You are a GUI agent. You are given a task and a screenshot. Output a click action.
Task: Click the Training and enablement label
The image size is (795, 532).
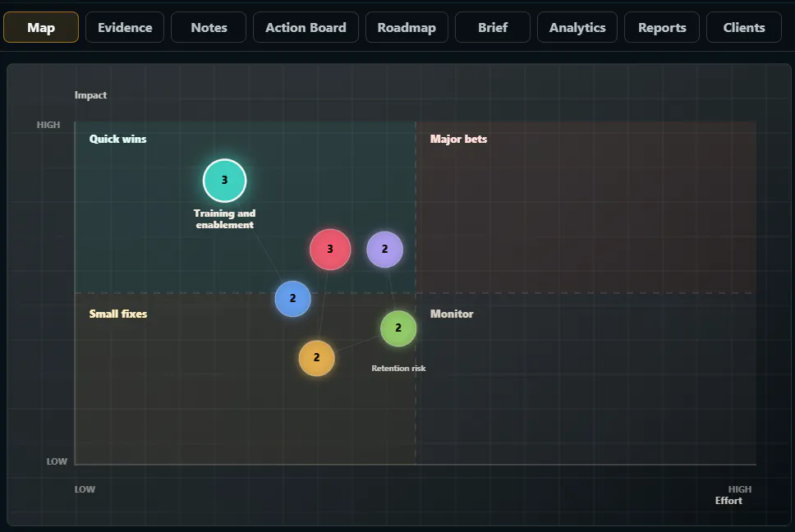tap(224, 219)
